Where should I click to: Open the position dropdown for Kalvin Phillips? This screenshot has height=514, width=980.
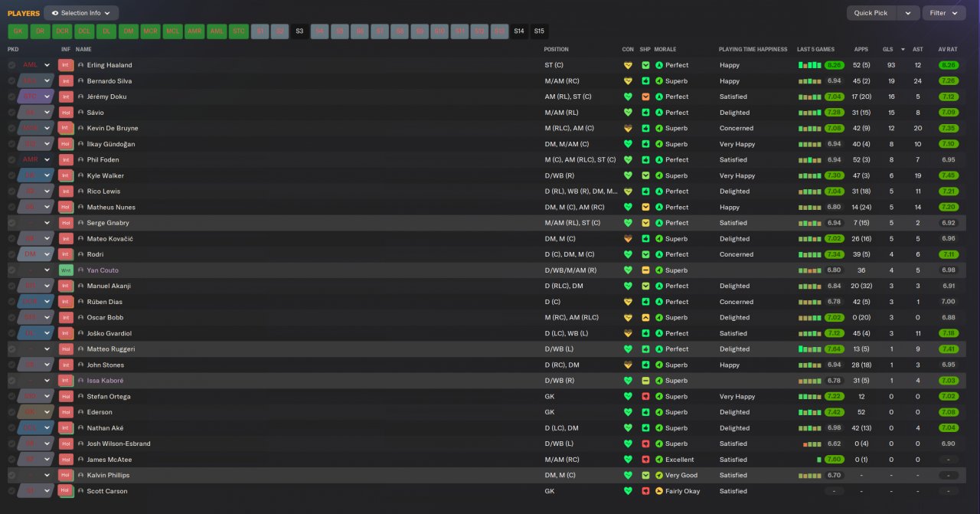[47, 476]
